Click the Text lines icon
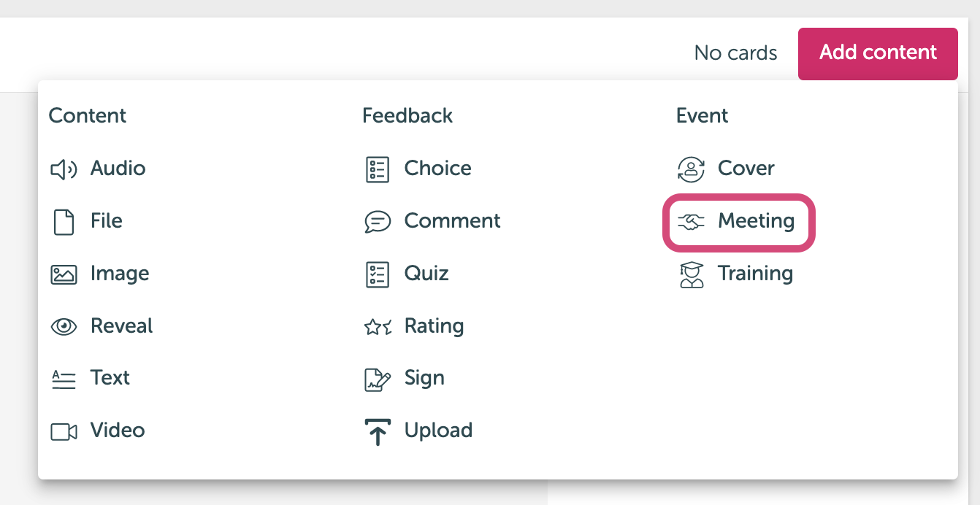 point(64,379)
